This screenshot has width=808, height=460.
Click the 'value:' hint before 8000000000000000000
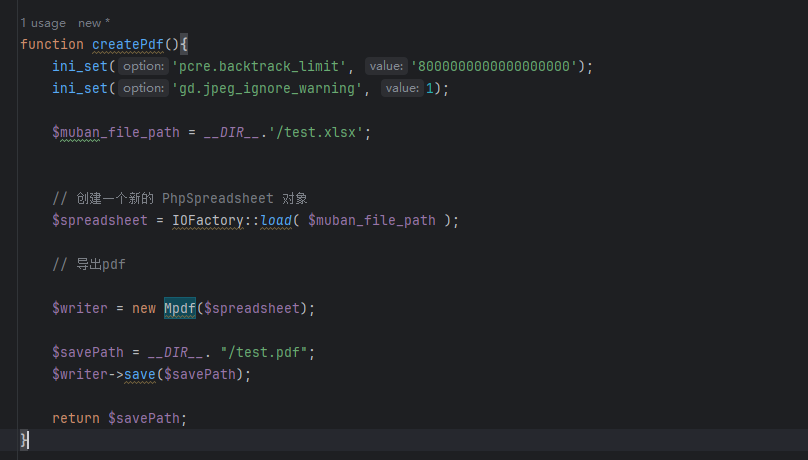click(386, 66)
